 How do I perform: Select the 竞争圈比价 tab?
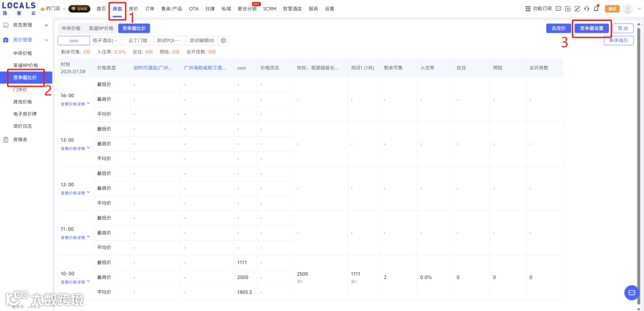[x=134, y=29]
